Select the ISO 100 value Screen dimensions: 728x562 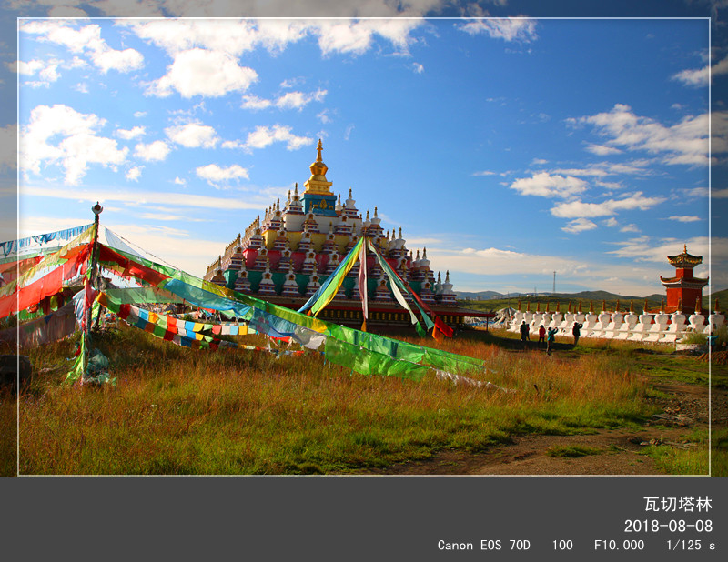coord(562,546)
